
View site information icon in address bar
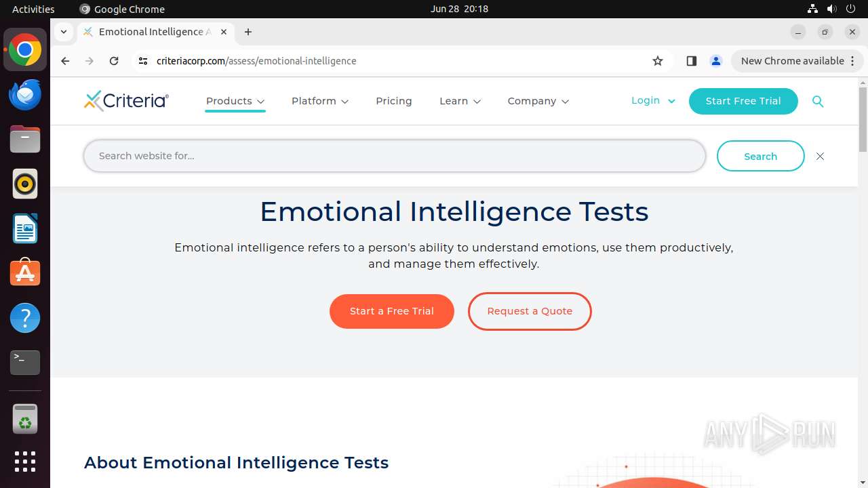(x=142, y=61)
